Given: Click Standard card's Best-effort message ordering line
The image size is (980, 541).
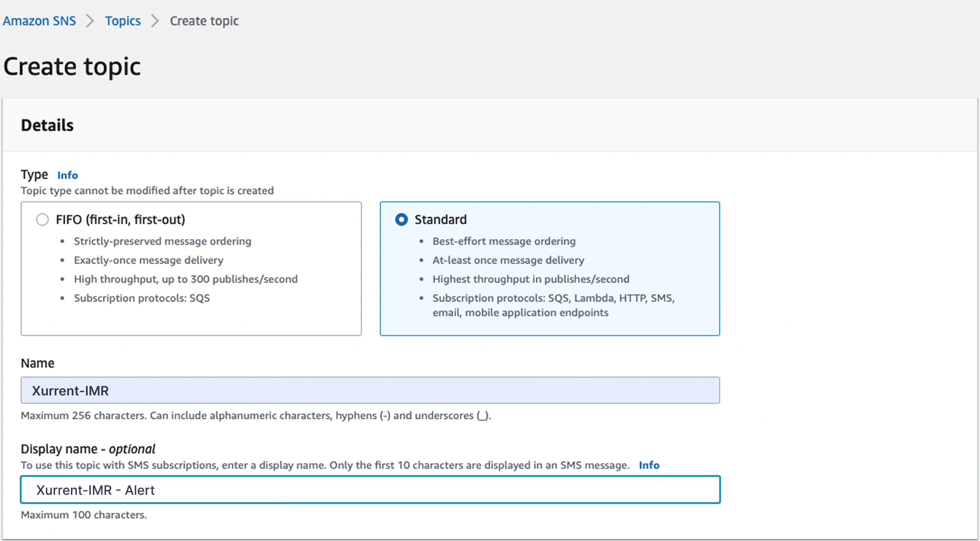Looking at the screenshot, I should pos(504,241).
